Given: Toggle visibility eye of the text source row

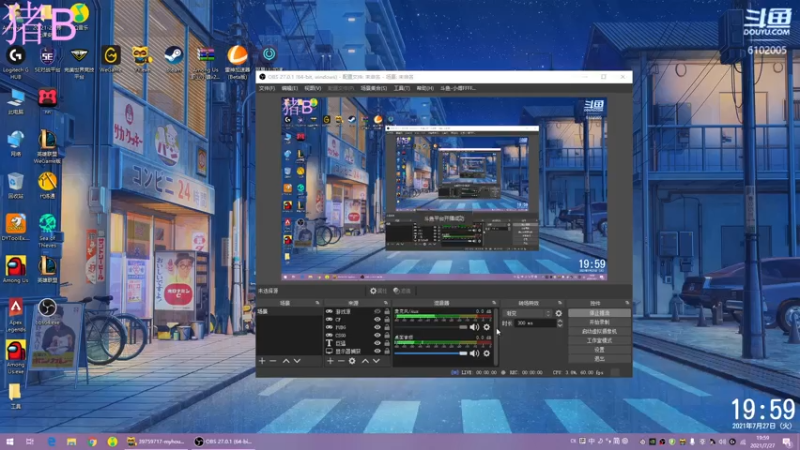Looking at the screenshot, I should tap(378, 343).
